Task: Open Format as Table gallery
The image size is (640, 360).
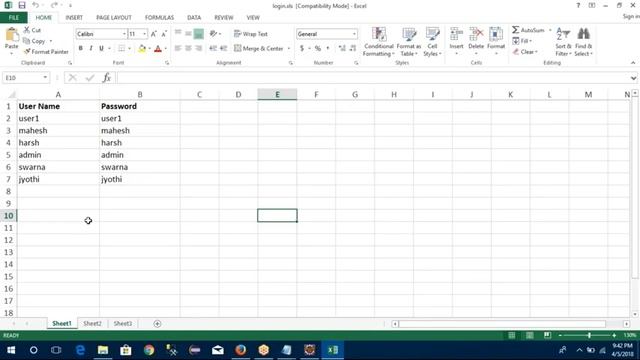Action: (x=409, y=42)
